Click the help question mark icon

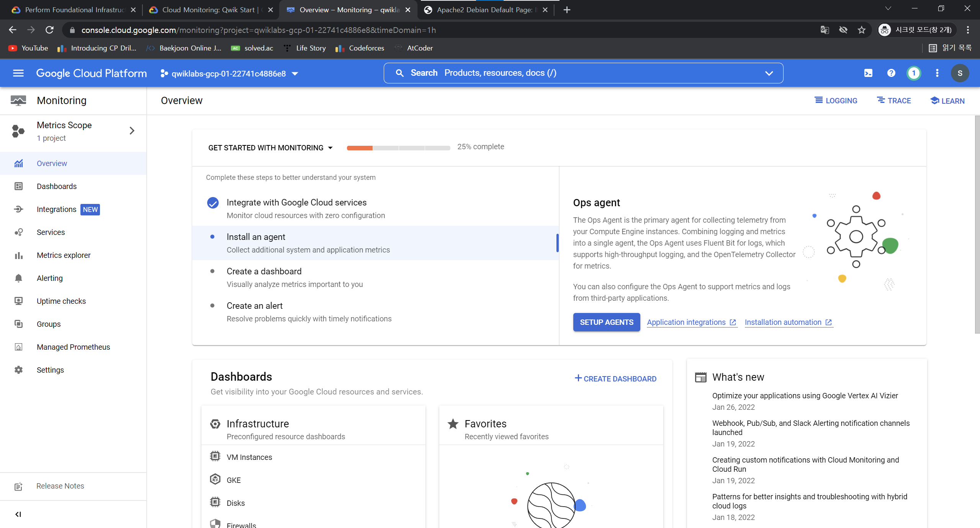click(891, 73)
